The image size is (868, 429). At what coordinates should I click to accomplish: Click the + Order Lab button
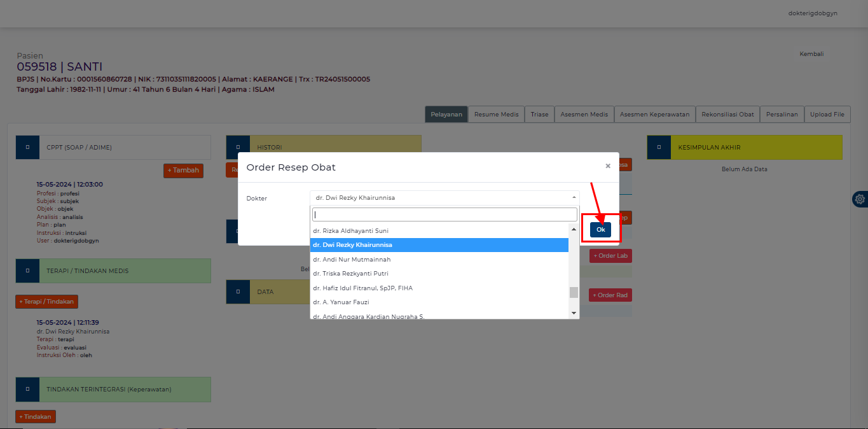[610, 256]
